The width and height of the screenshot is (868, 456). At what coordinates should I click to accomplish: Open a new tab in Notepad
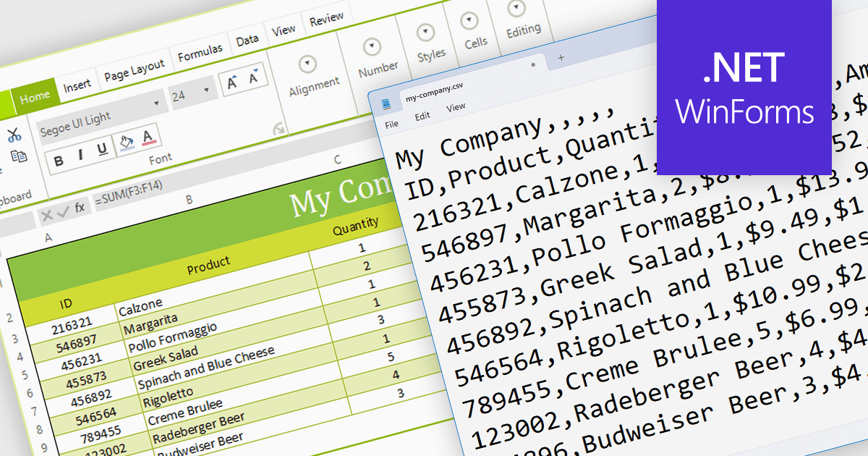562,56
